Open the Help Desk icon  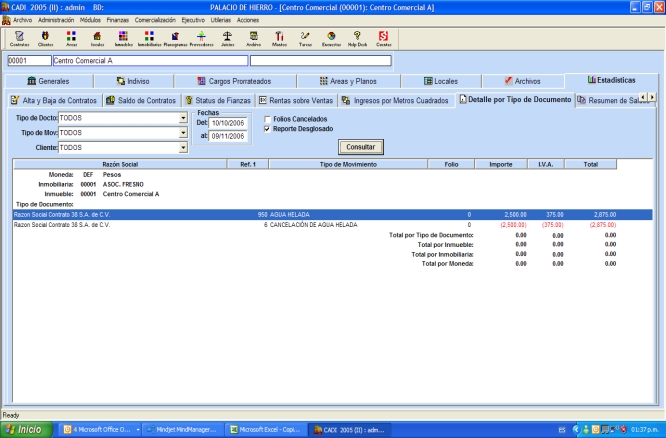coord(357,39)
